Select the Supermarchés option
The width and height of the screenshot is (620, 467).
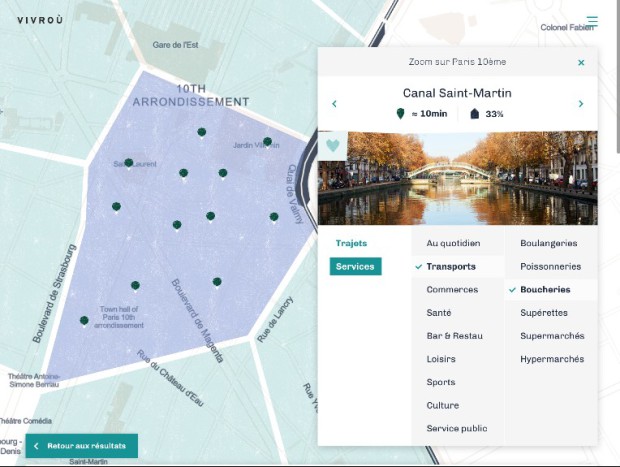tap(552, 336)
